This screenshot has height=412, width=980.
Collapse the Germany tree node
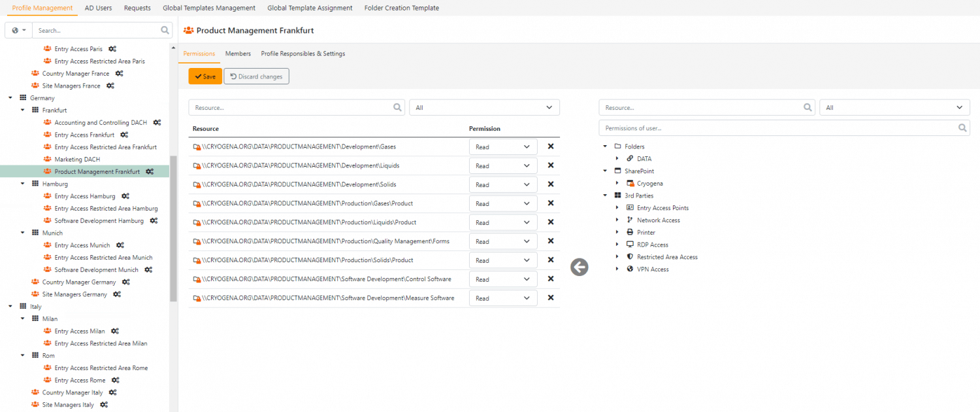(x=10, y=98)
